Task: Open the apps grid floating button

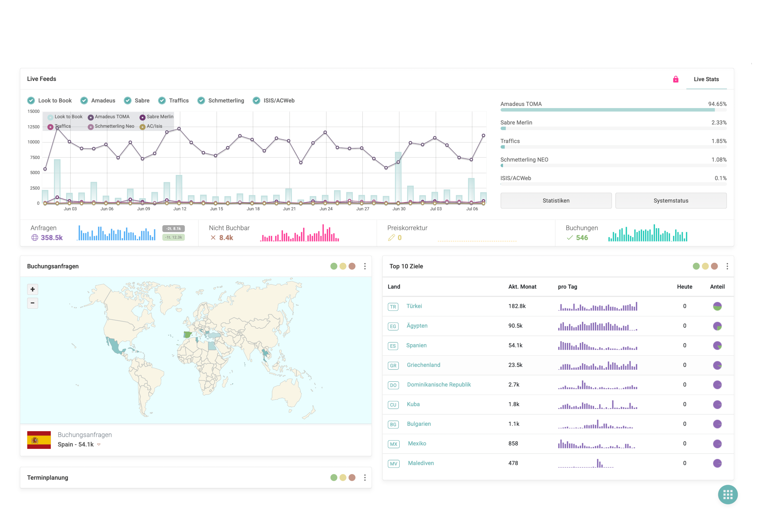Action: pyautogui.click(x=728, y=494)
